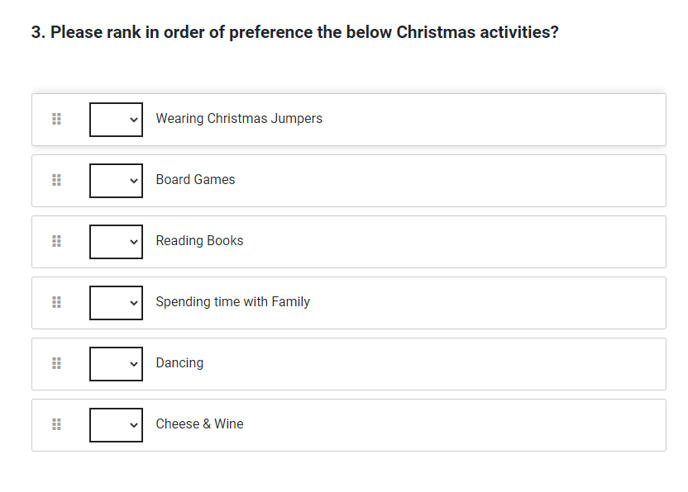Click the question three heading text
The height and width of the screenshot is (492, 688).
(x=295, y=32)
